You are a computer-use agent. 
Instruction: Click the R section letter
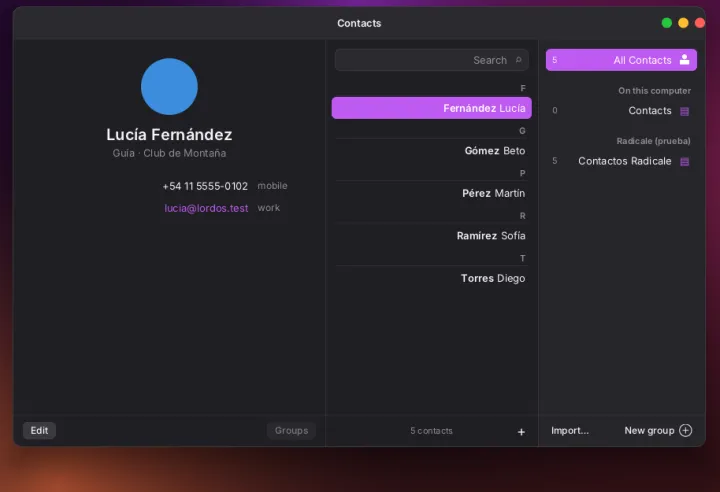523,216
